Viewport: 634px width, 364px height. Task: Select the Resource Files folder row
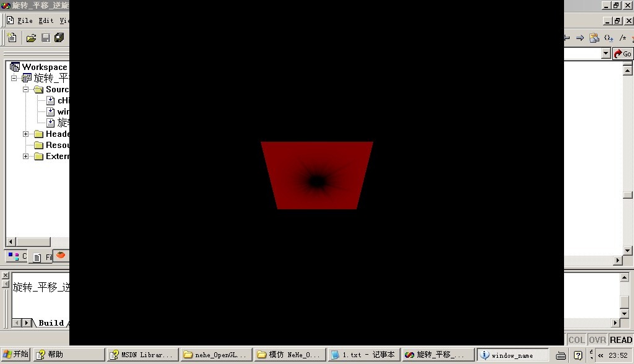(x=52, y=145)
